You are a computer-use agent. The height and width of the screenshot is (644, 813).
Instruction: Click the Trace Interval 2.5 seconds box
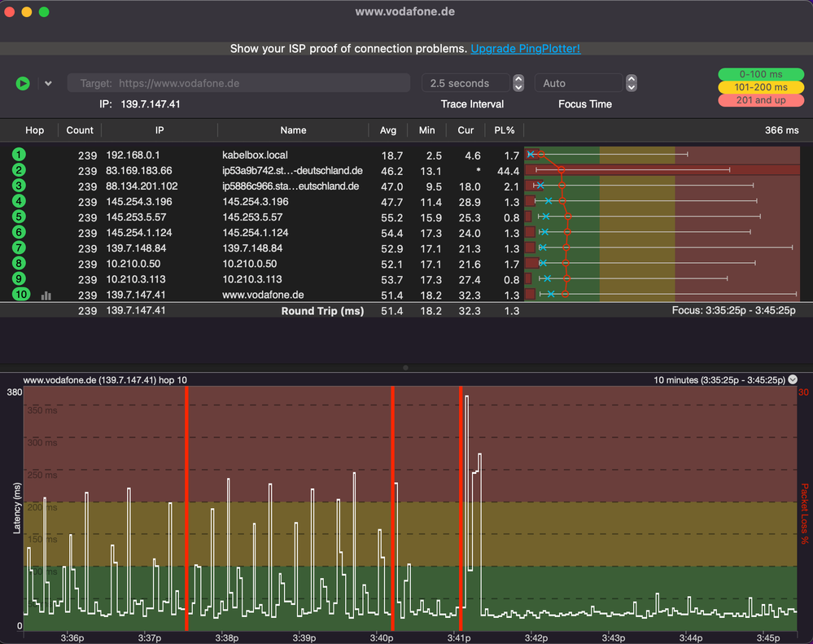click(466, 83)
